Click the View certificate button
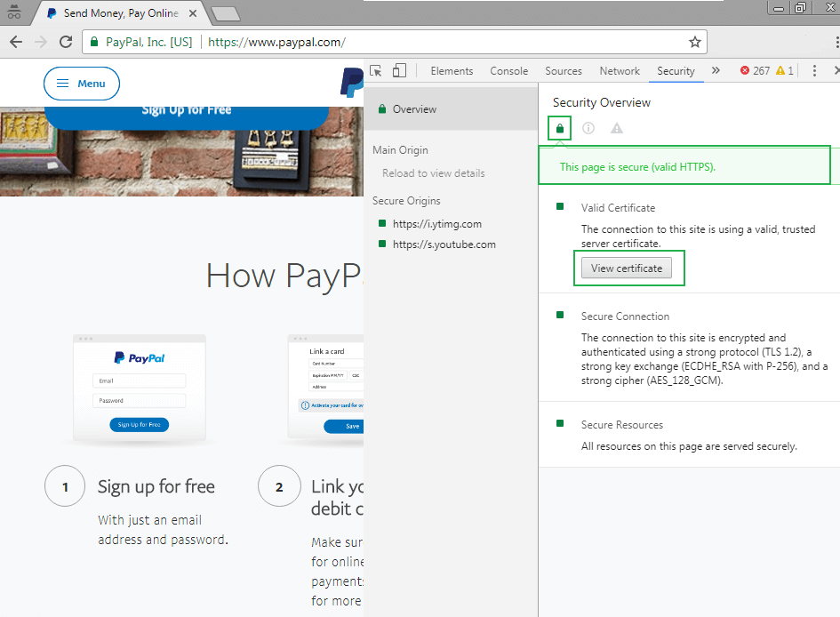The width and height of the screenshot is (840, 617). 627,268
